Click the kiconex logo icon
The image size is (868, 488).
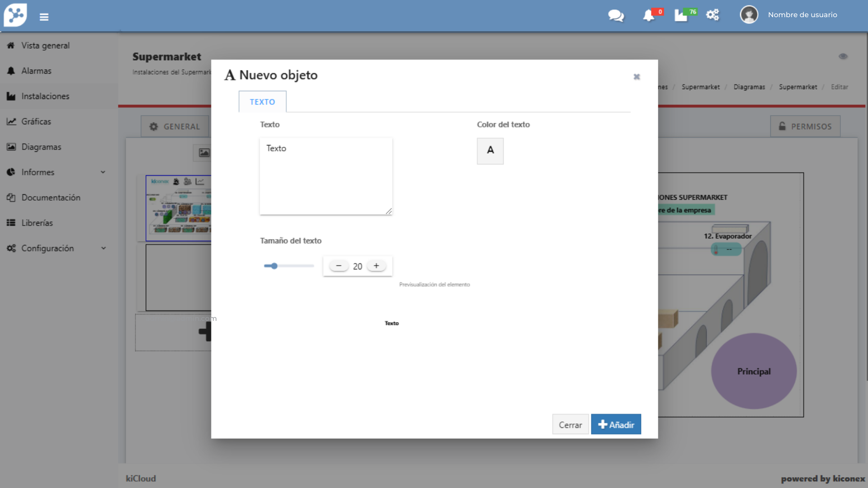(x=15, y=15)
